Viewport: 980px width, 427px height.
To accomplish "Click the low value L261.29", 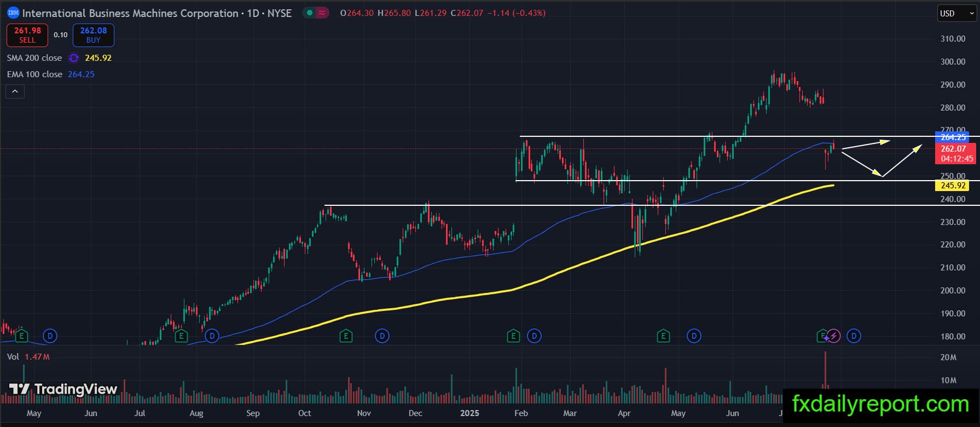I will (x=431, y=13).
